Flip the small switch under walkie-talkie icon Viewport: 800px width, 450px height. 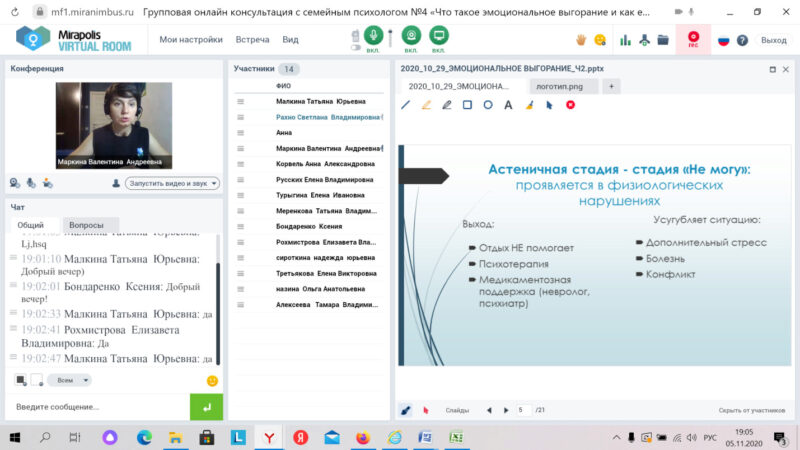pos(356,47)
